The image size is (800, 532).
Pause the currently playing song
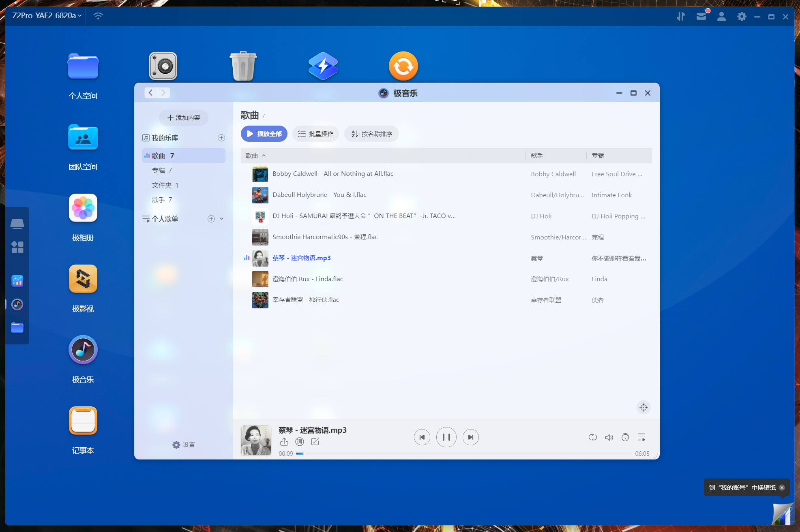tap(446, 437)
